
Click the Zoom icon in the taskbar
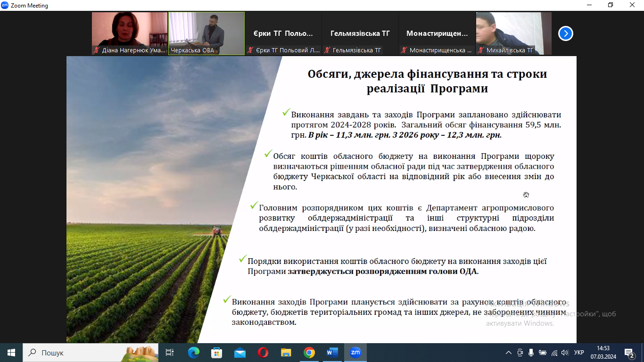click(355, 353)
